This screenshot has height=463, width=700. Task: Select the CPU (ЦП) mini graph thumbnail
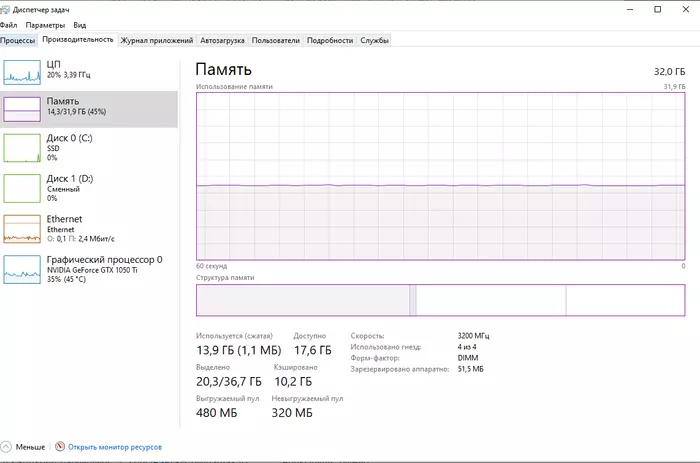[22, 70]
